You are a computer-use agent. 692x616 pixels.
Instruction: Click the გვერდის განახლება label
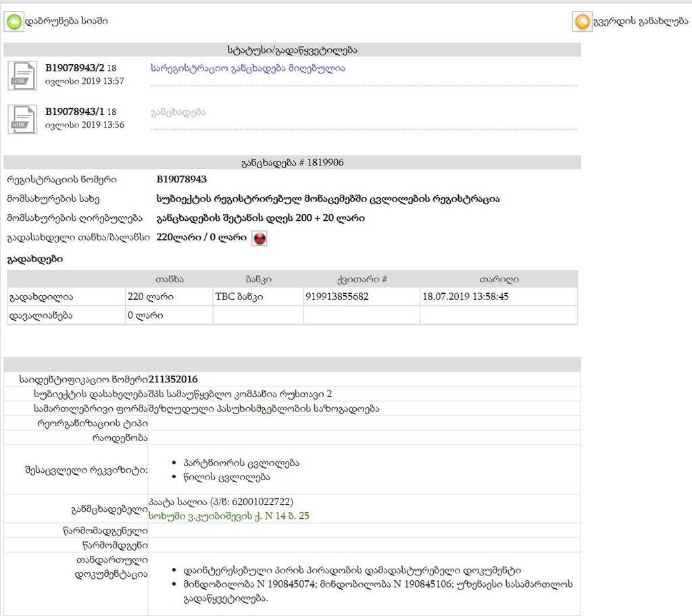point(642,22)
